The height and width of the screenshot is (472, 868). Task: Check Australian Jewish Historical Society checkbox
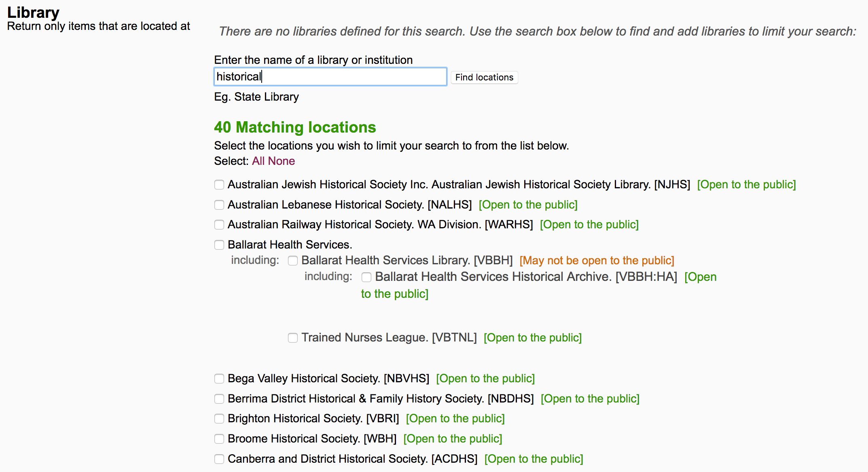pyautogui.click(x=219, y=185)
